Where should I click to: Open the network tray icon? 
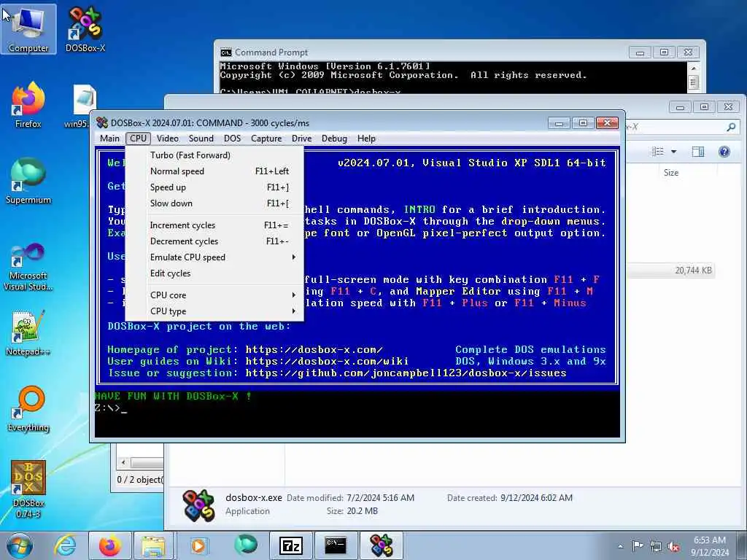[x=656, y=547]
